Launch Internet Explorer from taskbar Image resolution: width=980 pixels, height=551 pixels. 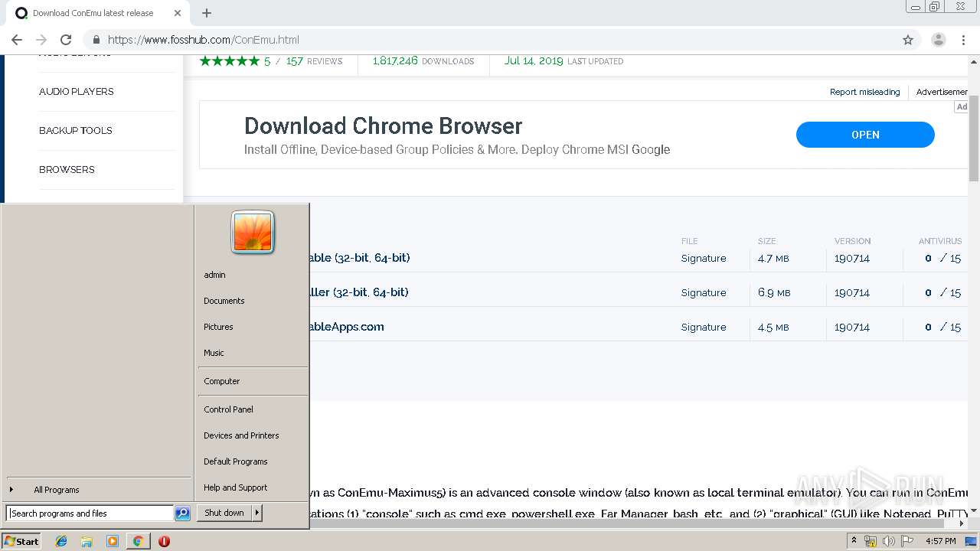[x=61, y=541]
